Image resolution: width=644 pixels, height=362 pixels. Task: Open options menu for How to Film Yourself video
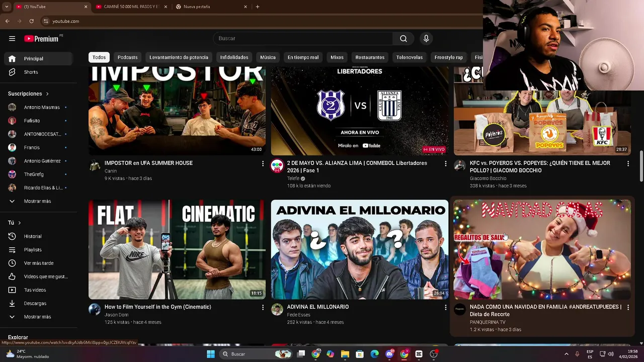pyautogui.click(x=263, y=307)
